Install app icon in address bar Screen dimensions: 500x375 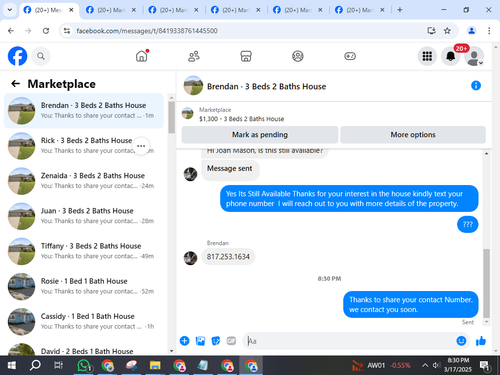click(432, 31)
